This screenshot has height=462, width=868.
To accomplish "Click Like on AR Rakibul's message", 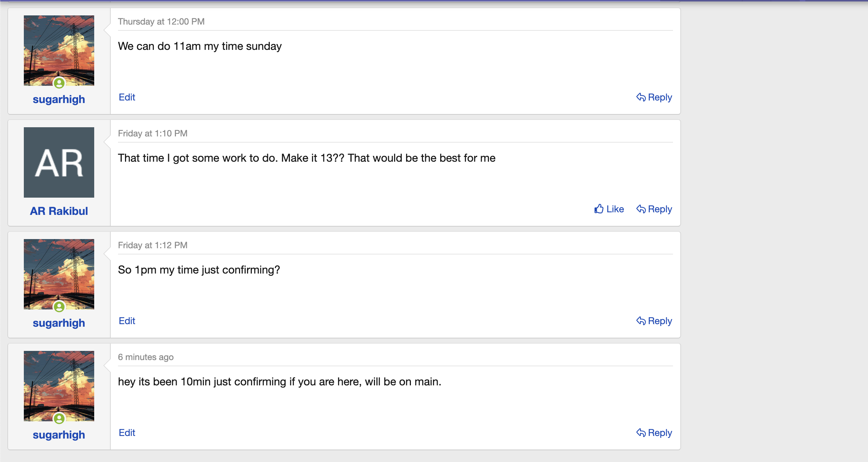I will 609,209.
